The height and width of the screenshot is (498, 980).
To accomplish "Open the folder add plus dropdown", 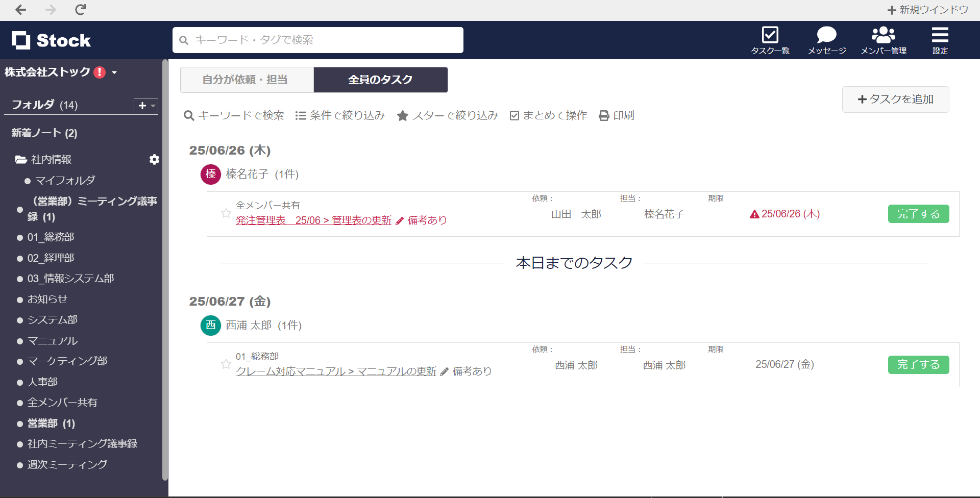I will (x=145, y=105).
